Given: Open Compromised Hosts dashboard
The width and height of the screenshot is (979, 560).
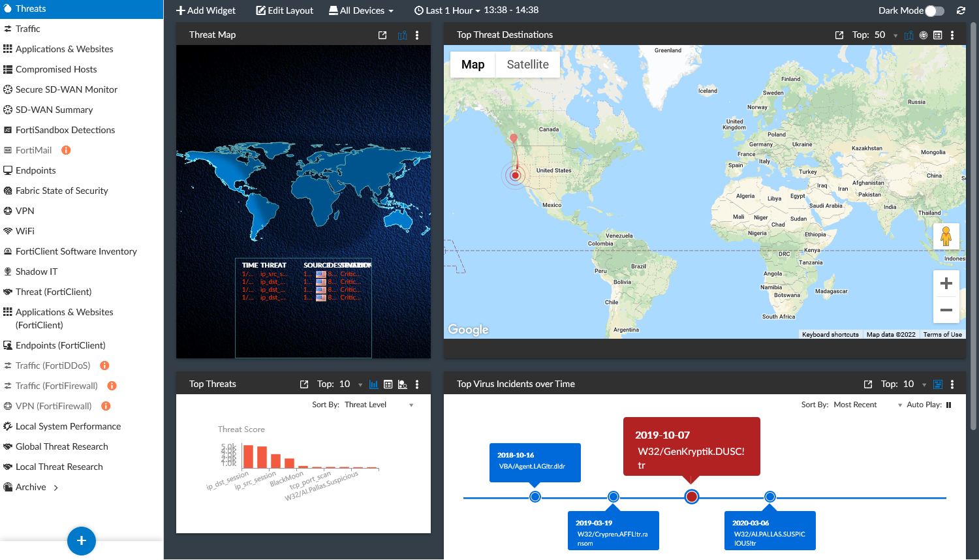Looking at the screenshot, I should click(82, 69).
